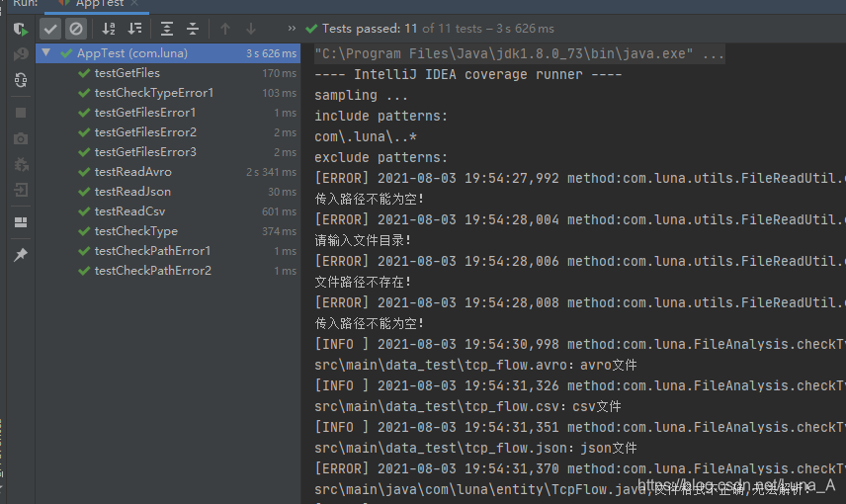Click 'IntelliJ IDEA coverage runner' console line
This screenshot has width=846, height=504.
467,74
